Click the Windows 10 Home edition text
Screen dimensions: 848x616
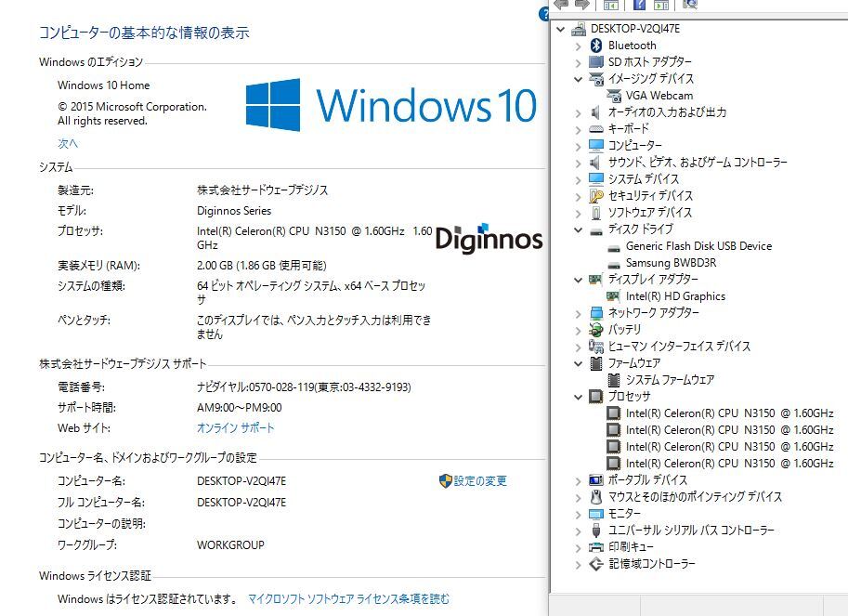103,85
